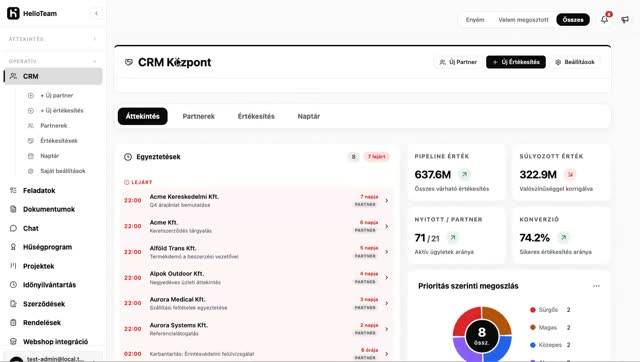640x362 pixels.
Task: Switch to the Naptár tab
Action: [309, 116]
